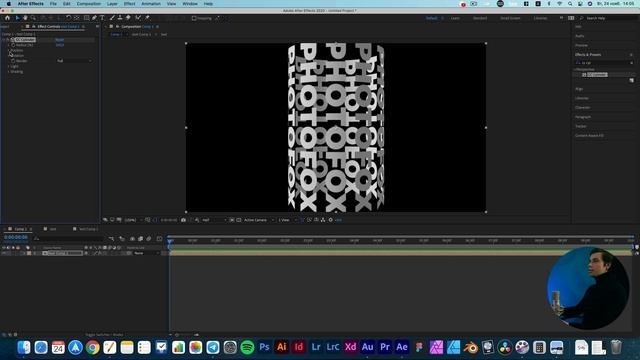The image size is (640, 360).
Task: Select the Zoom magnifier tool
Action: [x=33, y=18]
